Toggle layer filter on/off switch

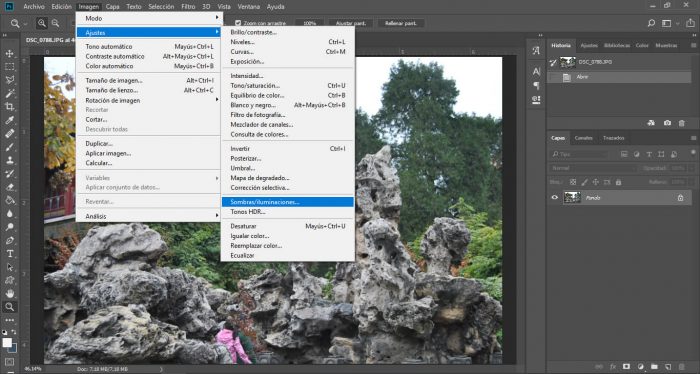click(693, 153)
